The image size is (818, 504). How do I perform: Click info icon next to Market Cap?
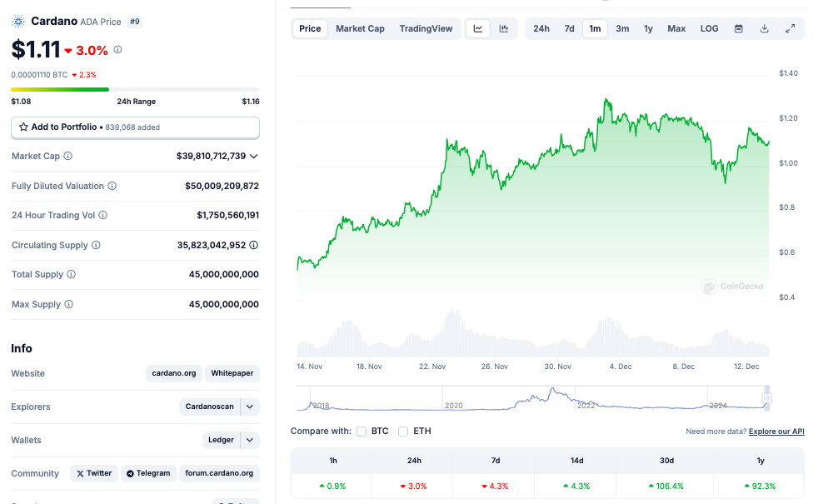click(x=68, y=156)
